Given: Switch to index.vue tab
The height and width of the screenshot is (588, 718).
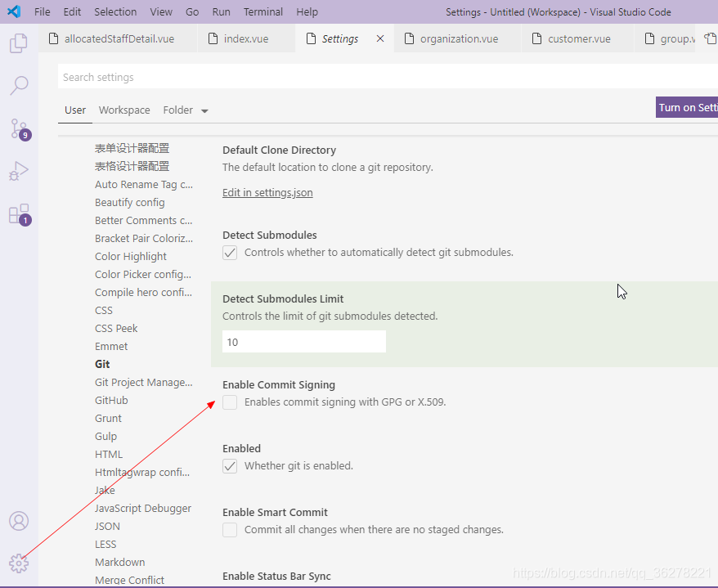Looking at the screenshot, I should tap(246, 39).
